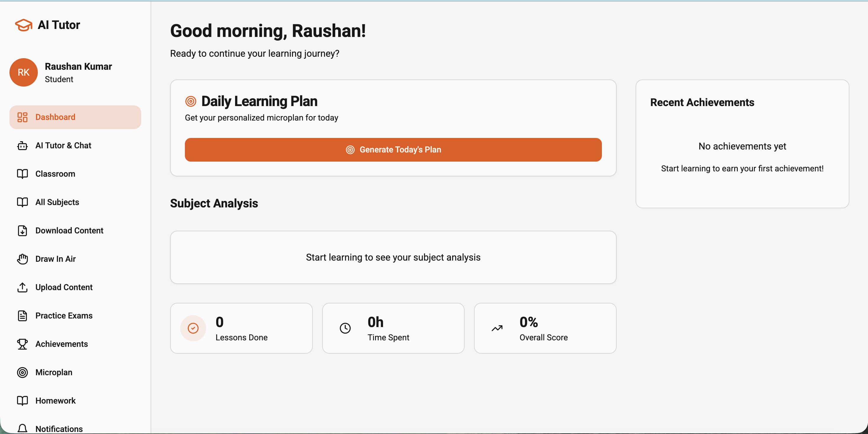868x434 pixels.
Task: Click the Raushan Kumar profile name
Action: (x=78, y=67)
